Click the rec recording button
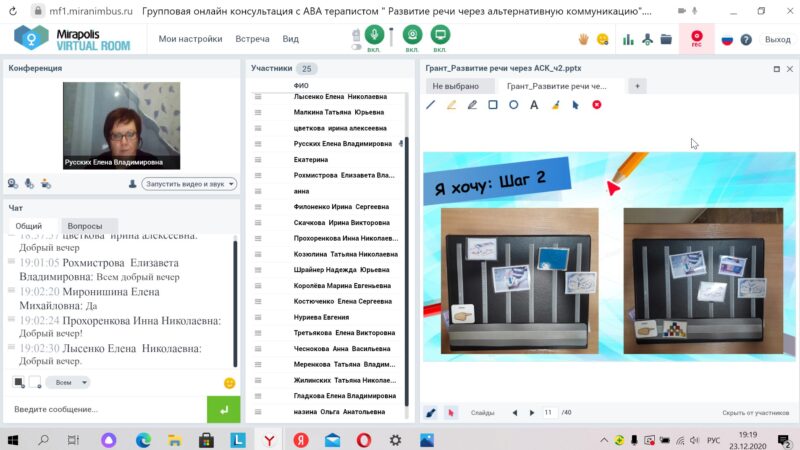Viewport: 800px width, 450px height. [696, 38]
